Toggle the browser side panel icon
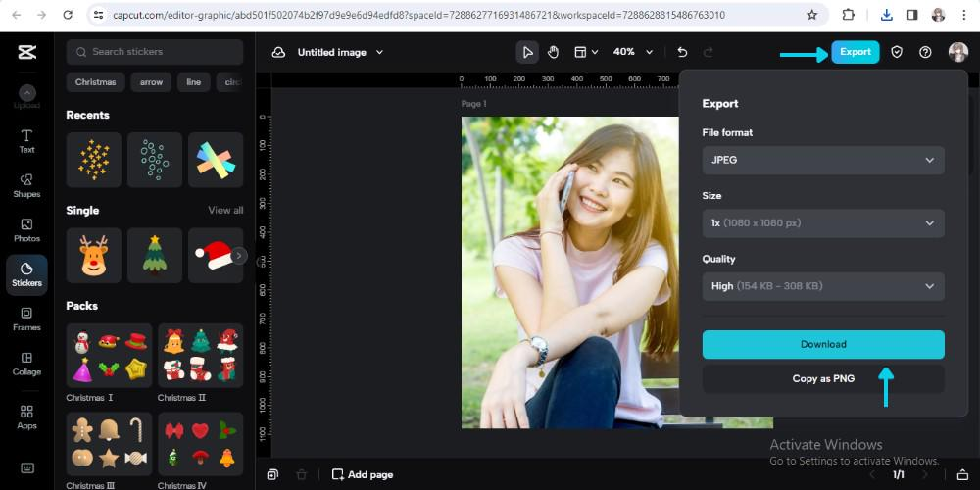 [912, 15]
